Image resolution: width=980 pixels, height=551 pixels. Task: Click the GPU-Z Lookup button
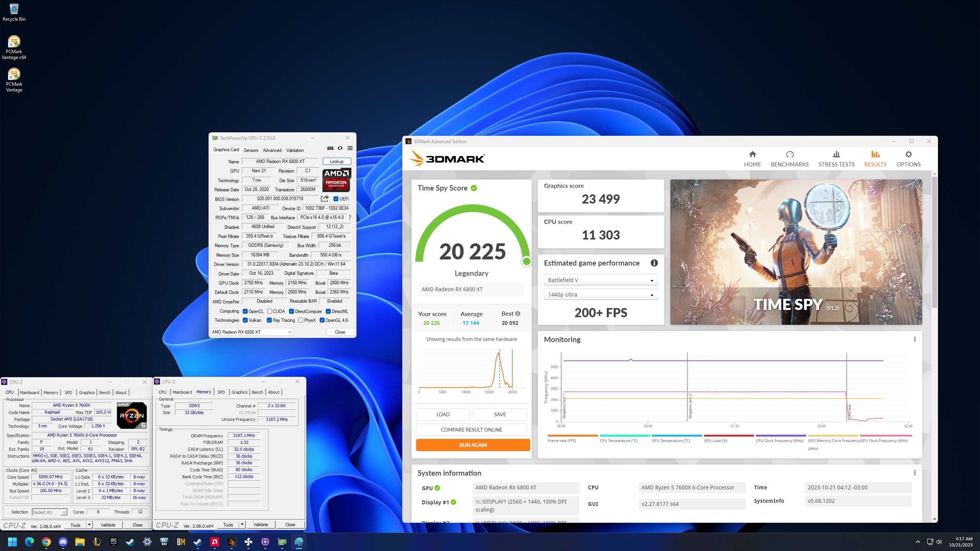(x=336, y=161)
